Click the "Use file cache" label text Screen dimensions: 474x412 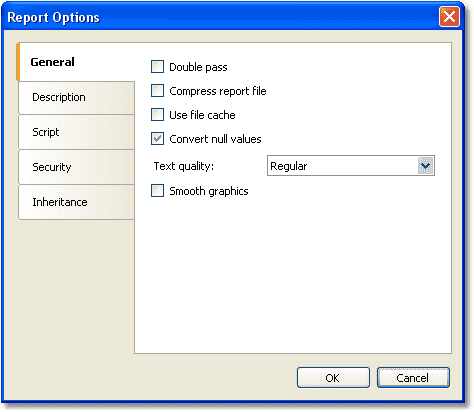[202, 115]
